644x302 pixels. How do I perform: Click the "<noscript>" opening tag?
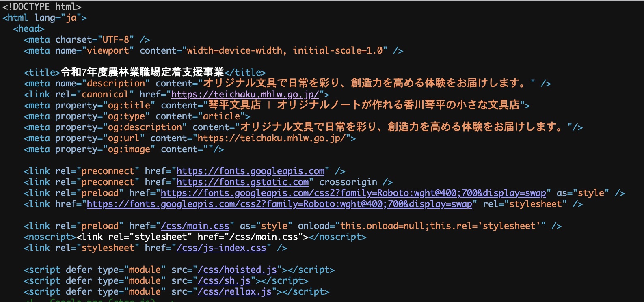(50, 237)
